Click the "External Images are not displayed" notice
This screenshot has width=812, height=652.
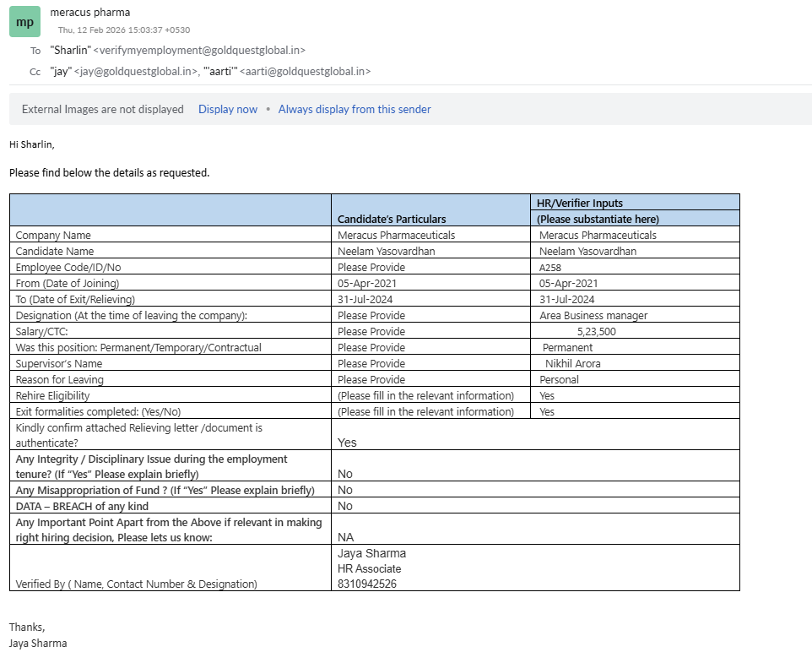click(102, 109)
